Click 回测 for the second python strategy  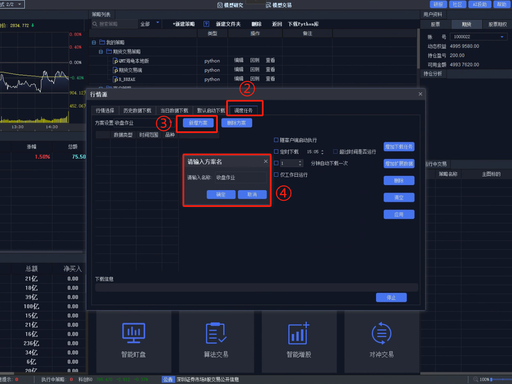(255, 70)
